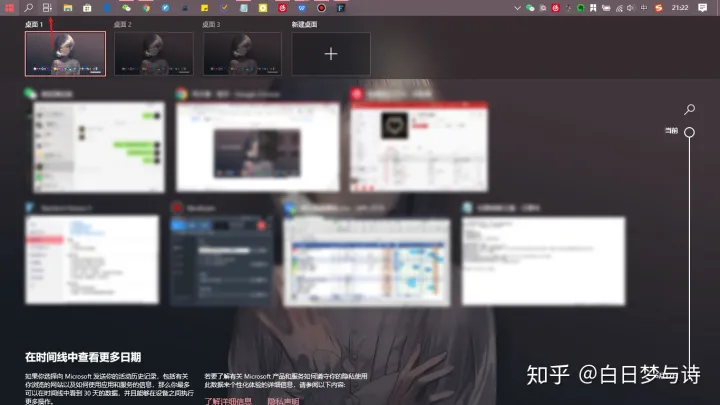Open the 了解详细信息 link
720x405 pixels.
pos(228,401)
